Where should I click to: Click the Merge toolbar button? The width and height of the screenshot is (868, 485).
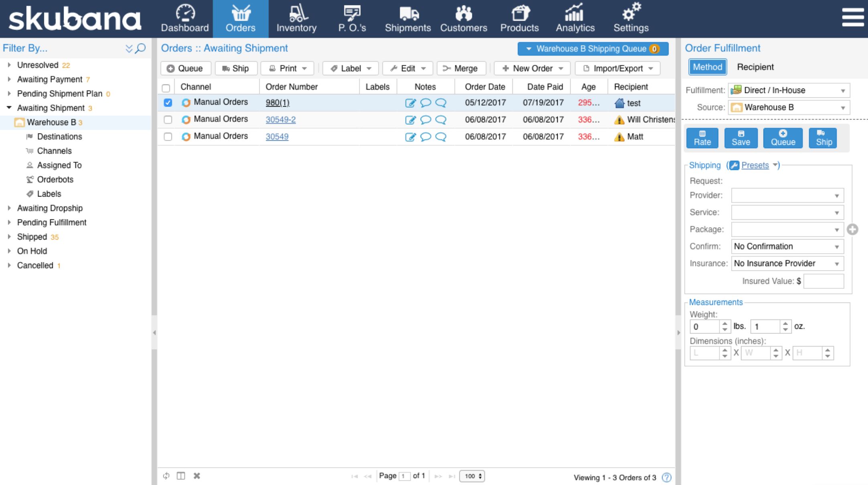(x=461, y=68)
